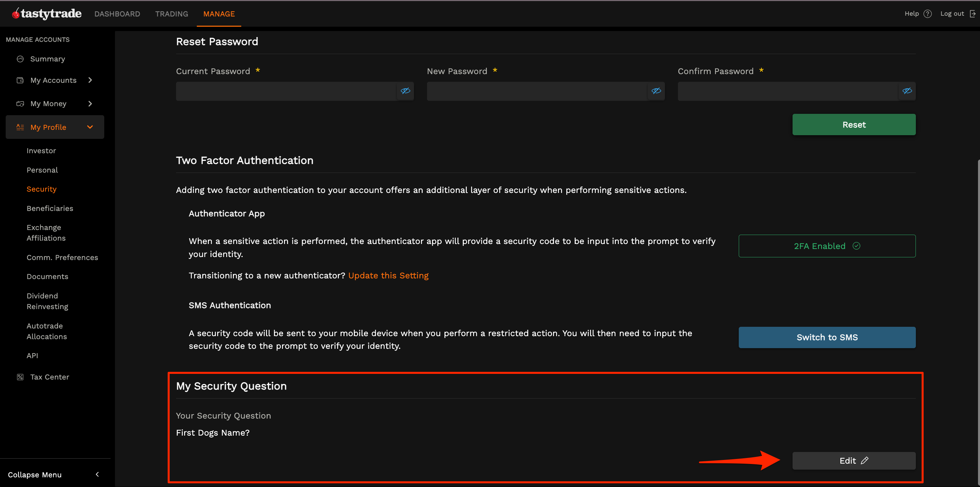Image resolution: width=980 pixels, height=487 pixels.
Task: Reveal the New Password entry
Action: click(x=656, y=91)
